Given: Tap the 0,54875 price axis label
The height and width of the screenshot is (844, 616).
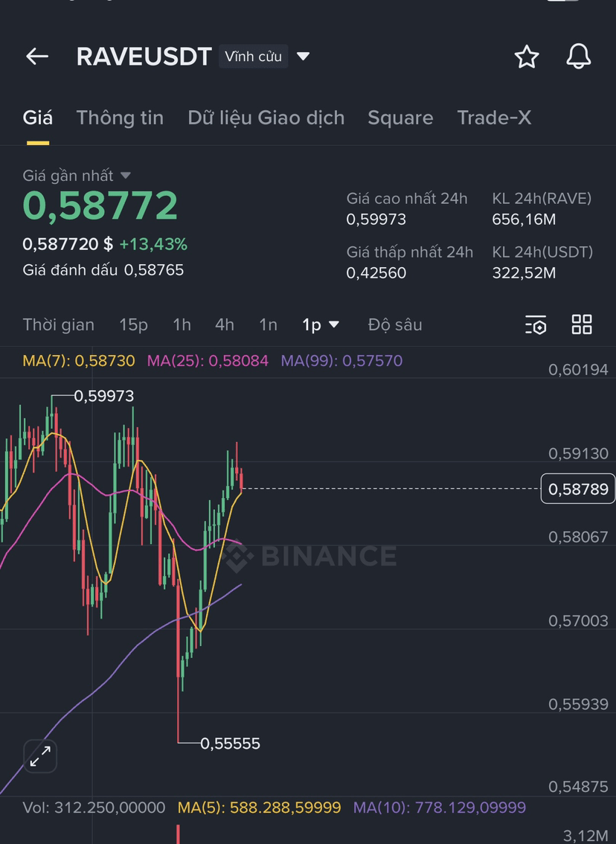Looking at the screenshot, I should (x=578, y=787).
